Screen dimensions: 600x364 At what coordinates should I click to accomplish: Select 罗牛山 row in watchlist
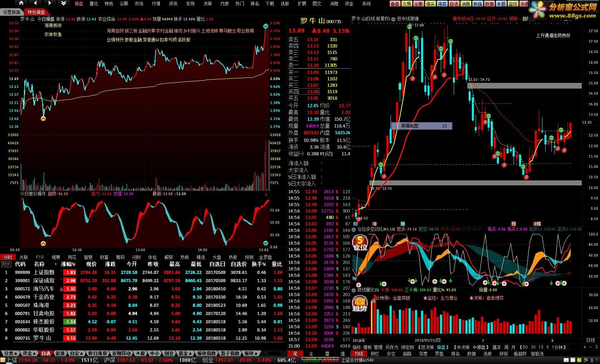[x=143, y=338]
